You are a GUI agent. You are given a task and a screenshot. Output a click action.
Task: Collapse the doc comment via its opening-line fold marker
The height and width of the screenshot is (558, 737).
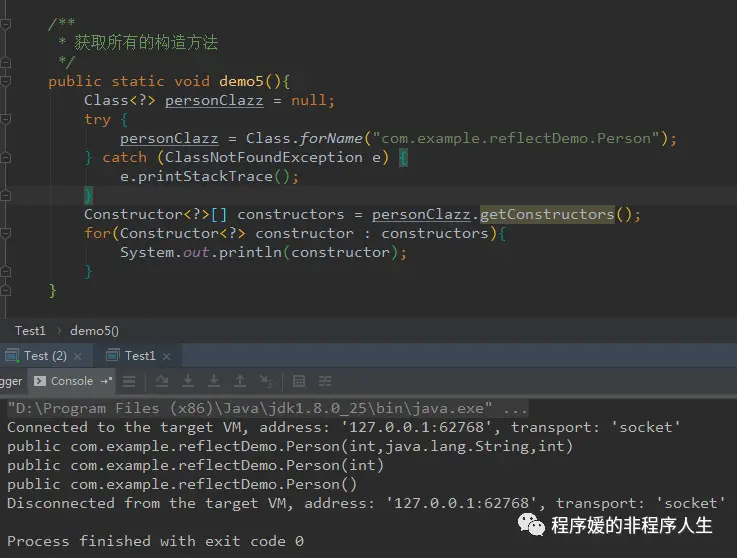(x=6, y=24)
